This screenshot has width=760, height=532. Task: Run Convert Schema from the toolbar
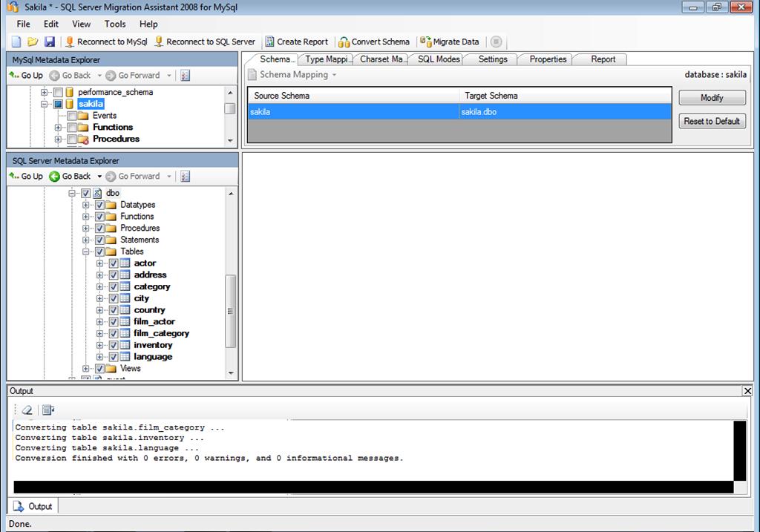point(374,42)
